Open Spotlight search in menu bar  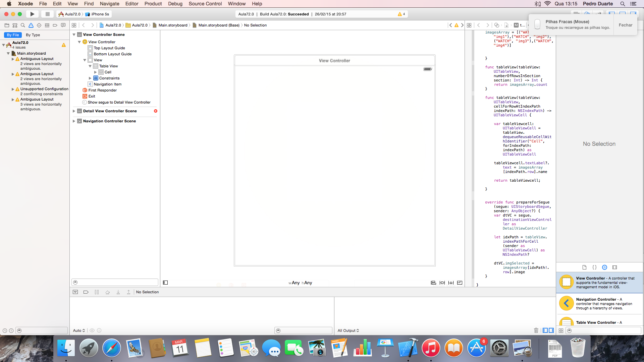623,4
